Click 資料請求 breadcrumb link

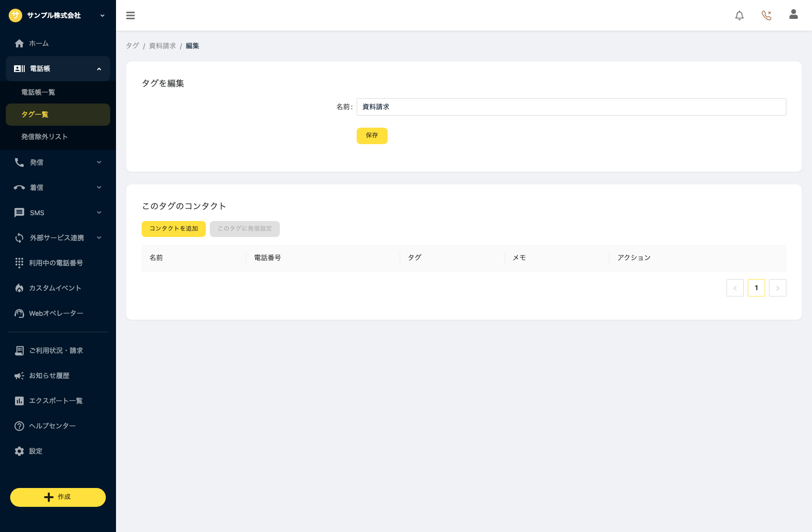click(x=162, y=46)
